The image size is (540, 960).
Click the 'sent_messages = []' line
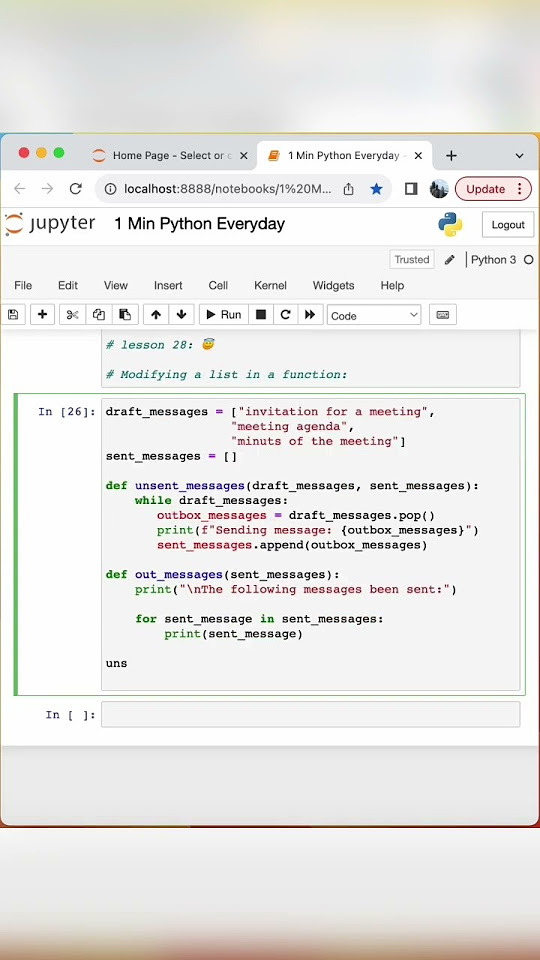coord(171,456)
